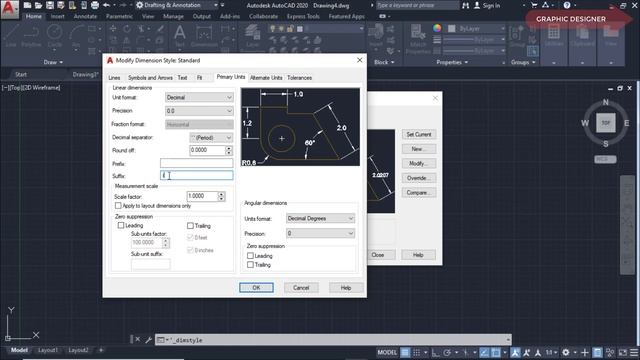640x360 pixels.
Task: Click the New file icon
Action: [x=27, y=5]
